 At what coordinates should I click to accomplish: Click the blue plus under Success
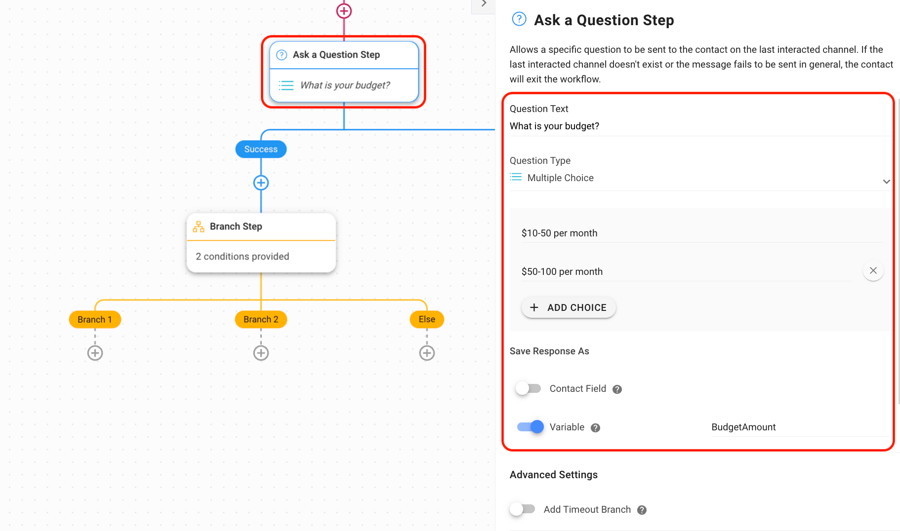pyautogui.click(x=261, y=183)
